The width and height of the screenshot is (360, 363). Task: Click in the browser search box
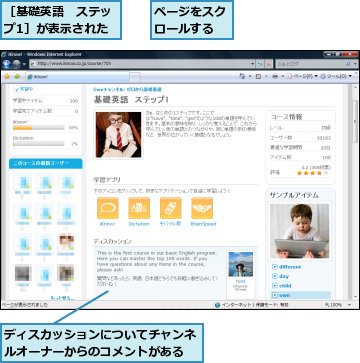point(309,64)
